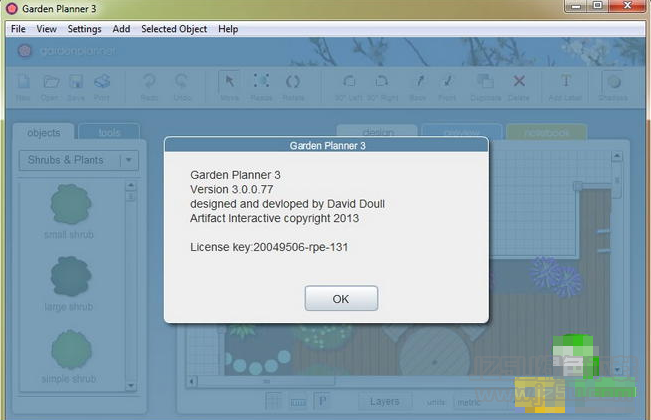This screenshot has height=420, width=651.
Task: Open the File menu
Action: pyautogui.click(x=18, y=29)
